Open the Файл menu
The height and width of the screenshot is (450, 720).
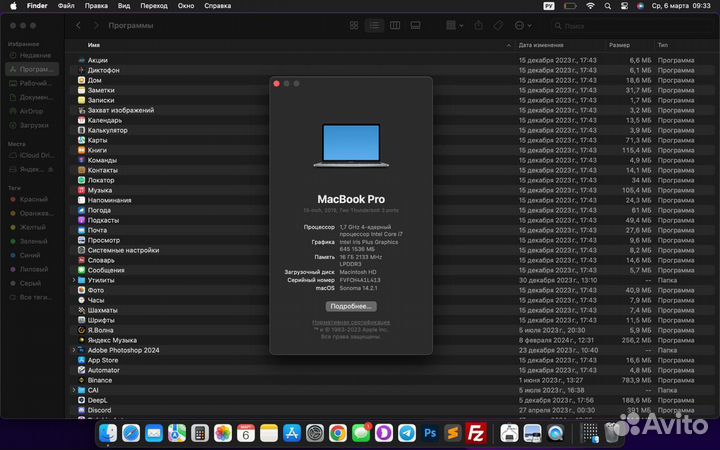[66, 6]
